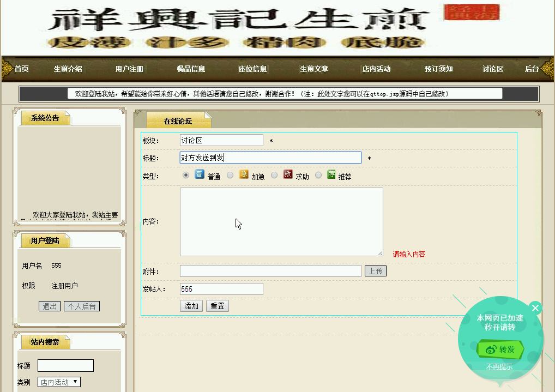555x392 pixels.
Task: Select the 求助 radio button
Action: (274, 175)
